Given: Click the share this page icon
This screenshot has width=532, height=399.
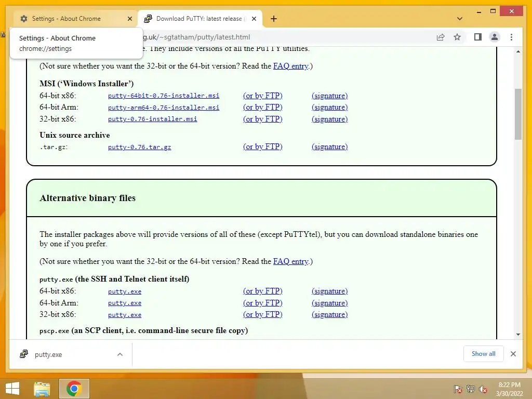Looking at the screenshot, I should click(441, 37).
